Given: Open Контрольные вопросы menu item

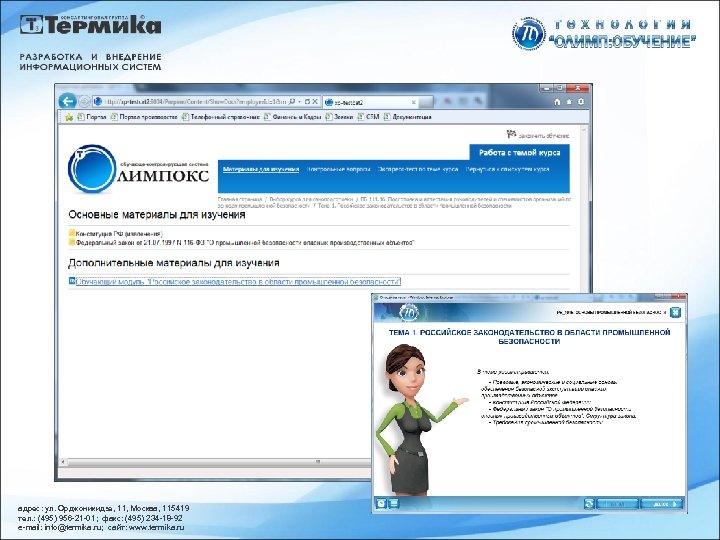Looking at the screenshot, I should (338, 169).
